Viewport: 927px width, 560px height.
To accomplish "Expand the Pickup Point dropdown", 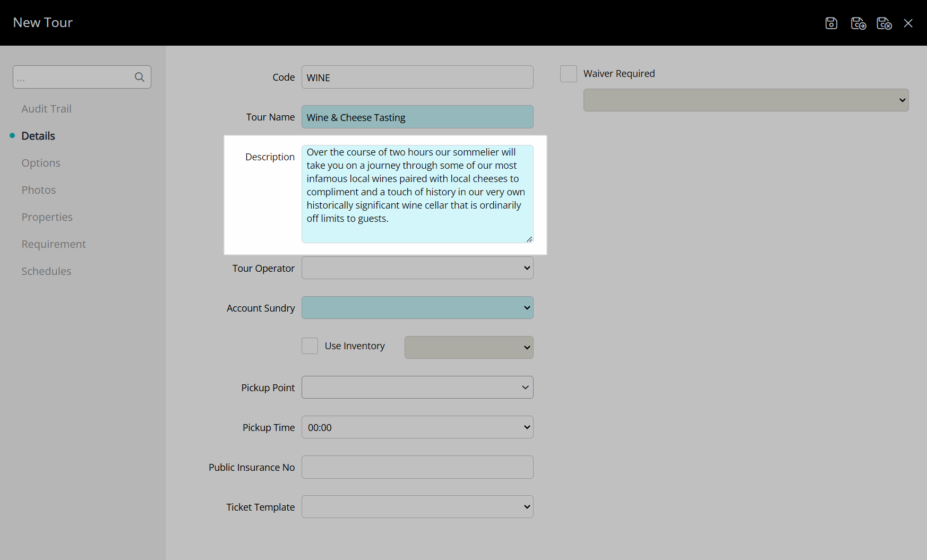I will (x=417, y=387).
